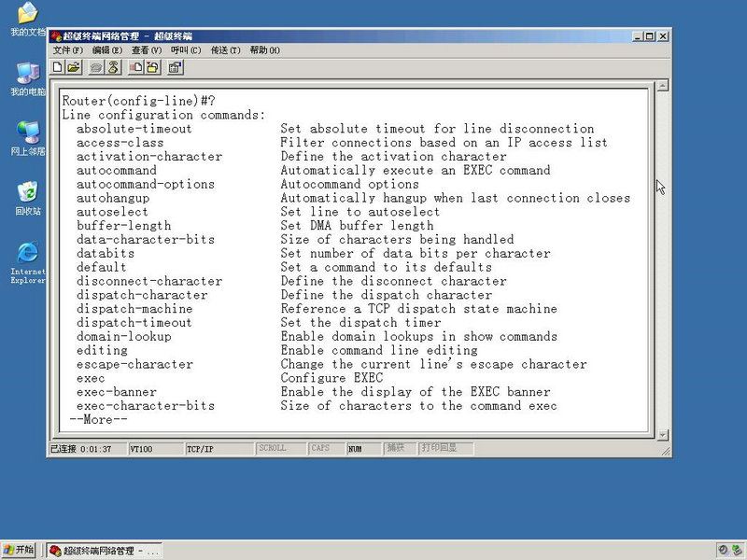The image size is (747, 560).
Task: Click the Open file toolbar icon
Action: 74,67
